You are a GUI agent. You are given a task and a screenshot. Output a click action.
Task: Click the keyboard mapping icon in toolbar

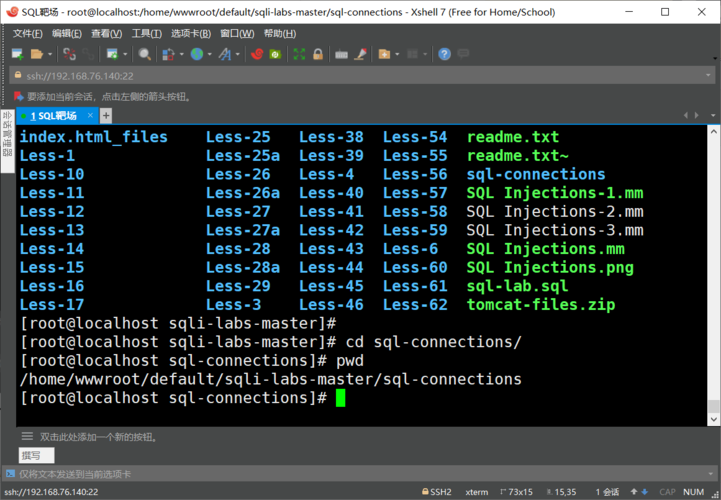tap(341, 54)
